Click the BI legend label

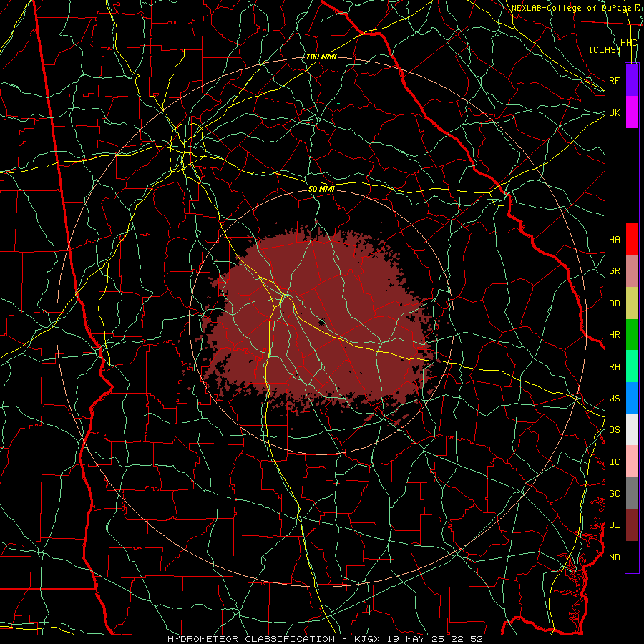[x=614, y=525]
